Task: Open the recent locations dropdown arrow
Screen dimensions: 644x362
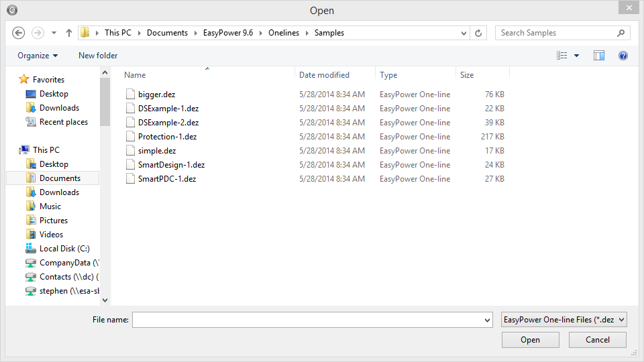Action: pos(54,33)
